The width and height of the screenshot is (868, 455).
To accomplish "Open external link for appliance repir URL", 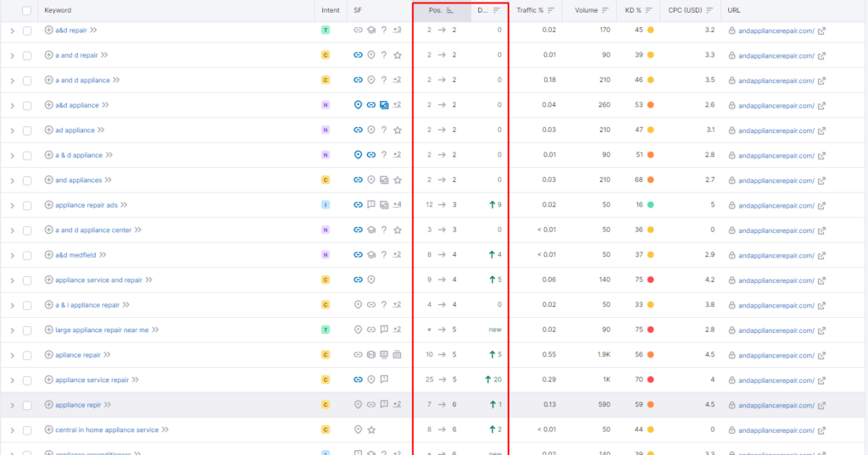I will click(x=822, y=405).
